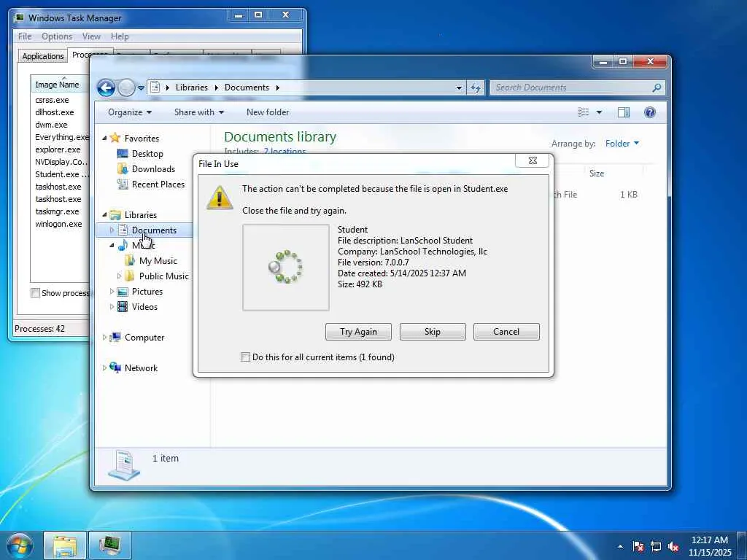Click the Size column header
Image resolution: width=747 pixels, height=560 pixels.
click(597, 174)
